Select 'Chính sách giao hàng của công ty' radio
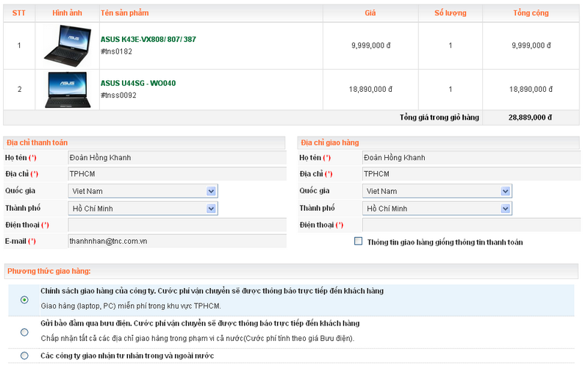Screen dimensions: 588x368 point(24,300)
